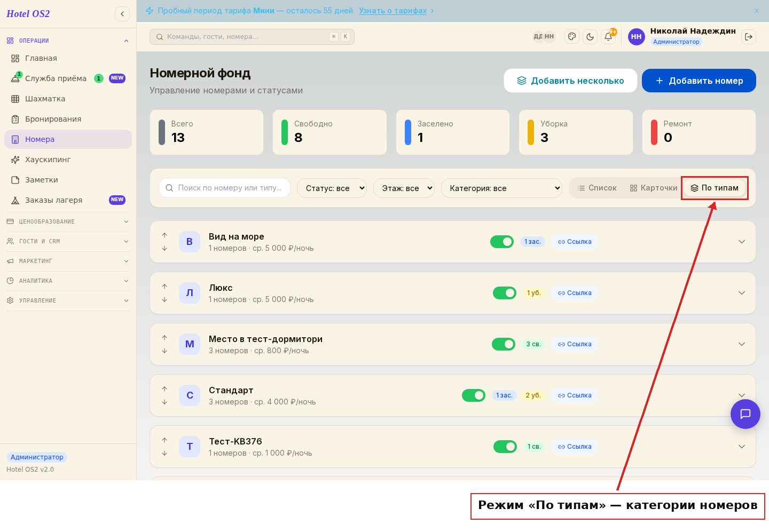Move Тест-КВ376 category down
Image resolution: width=769 pixels, height=532 pixels.
(164, 453)
